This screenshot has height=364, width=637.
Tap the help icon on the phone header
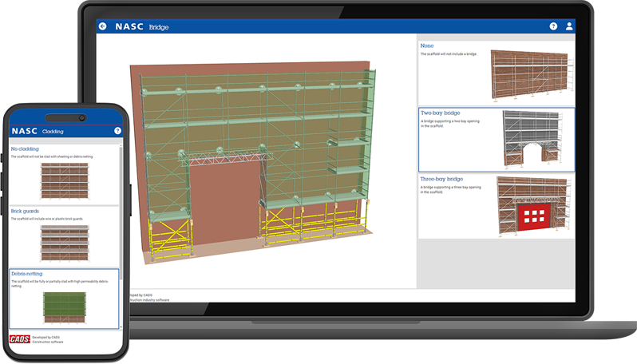[117, 131]
